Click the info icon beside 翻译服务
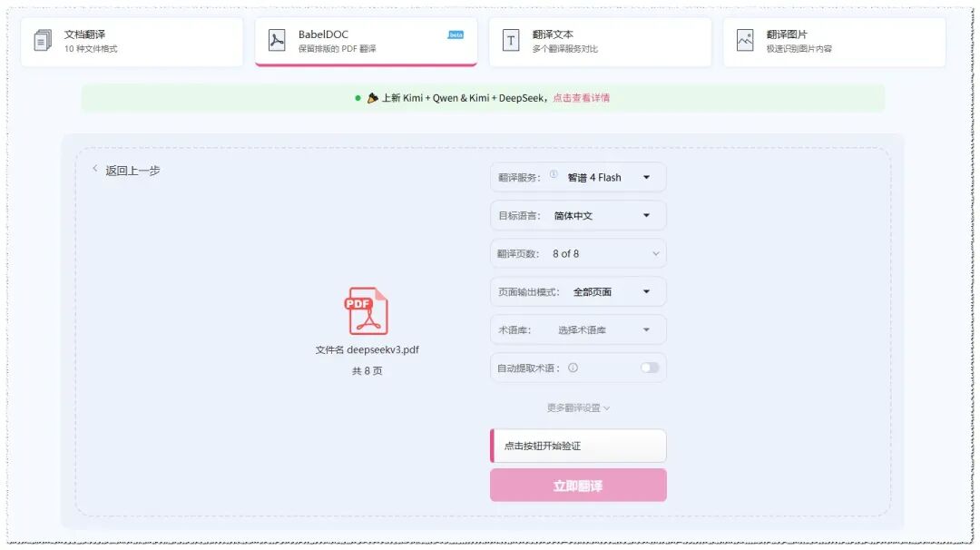The width and height of the screenshot is (980, 550). [x=554, y=174]
